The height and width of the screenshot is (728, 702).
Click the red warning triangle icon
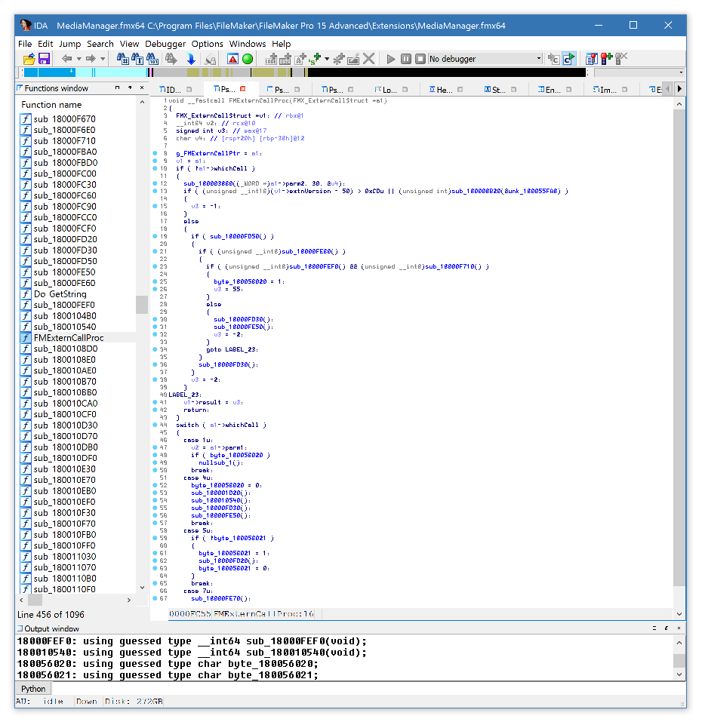[x=232, y=59]
